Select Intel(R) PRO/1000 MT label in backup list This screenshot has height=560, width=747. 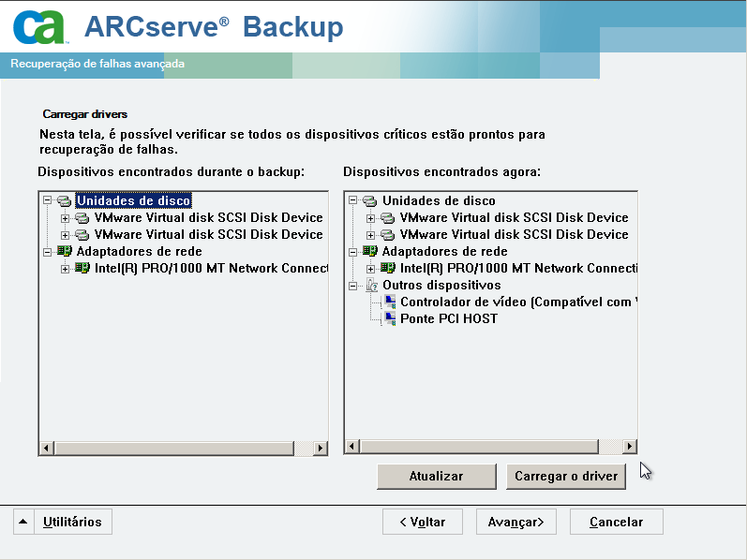click(211, 268)
